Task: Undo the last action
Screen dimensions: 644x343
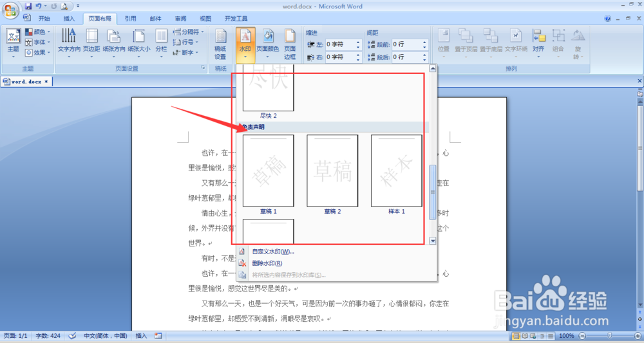Action: click(39, 6)
